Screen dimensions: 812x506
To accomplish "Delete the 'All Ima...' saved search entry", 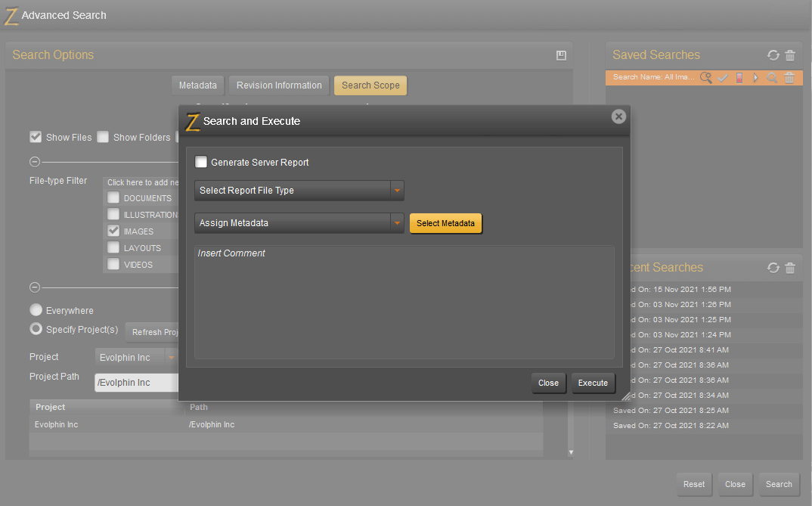I will pyautogui.click(x=789, y=77).
